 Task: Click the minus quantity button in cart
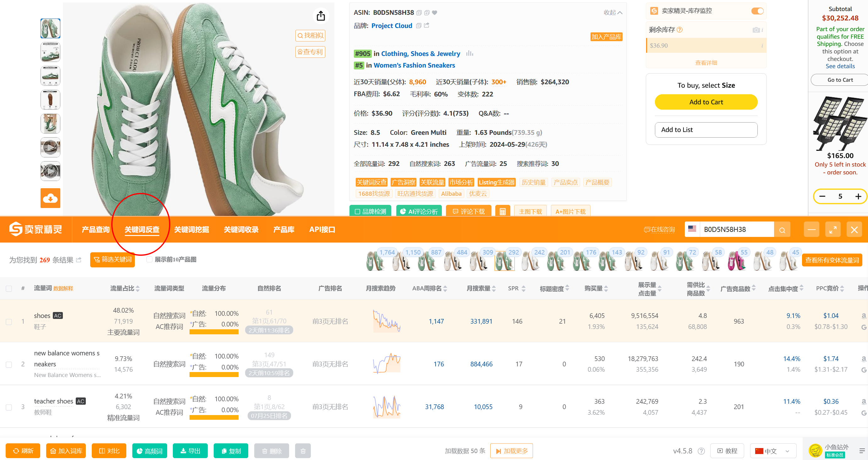tap(822, 196)
